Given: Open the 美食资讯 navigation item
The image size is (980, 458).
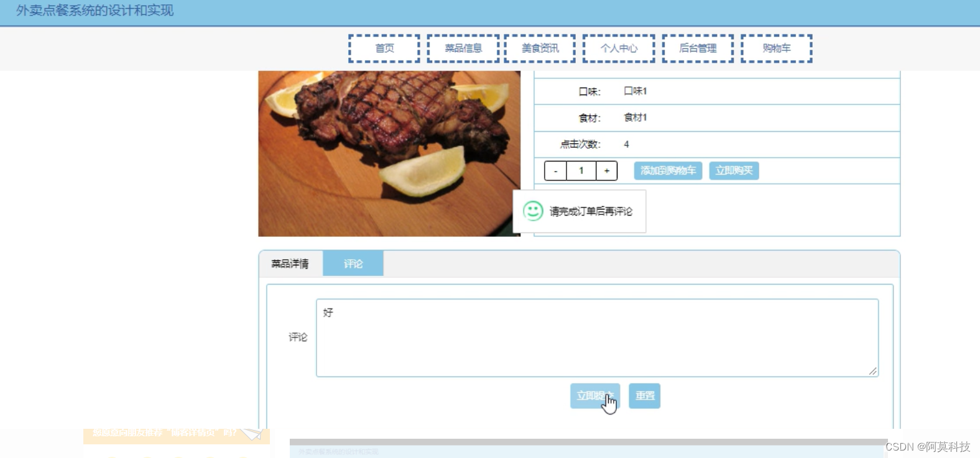Looking at the screenshot, I should click(540, 48).
